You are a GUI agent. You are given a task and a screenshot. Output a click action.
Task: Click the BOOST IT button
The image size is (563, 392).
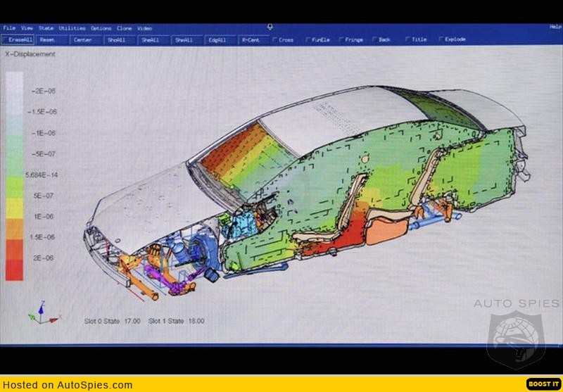pos(542,384)
